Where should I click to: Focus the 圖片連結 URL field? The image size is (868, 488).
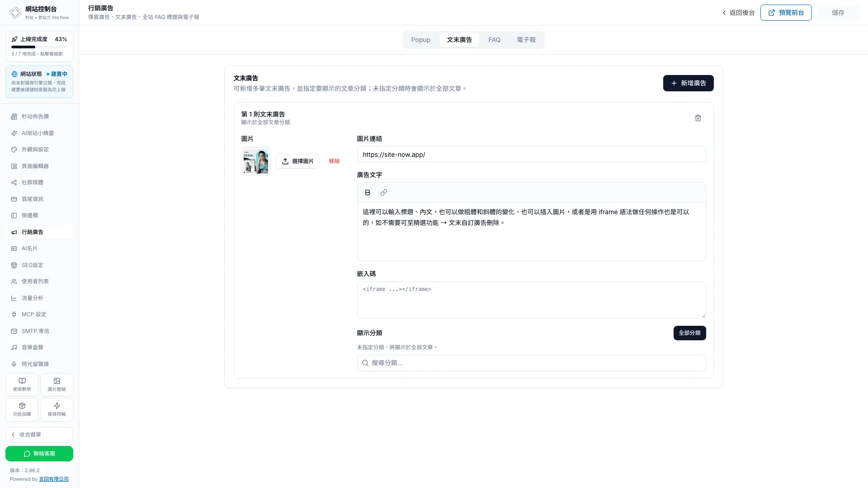pos(531,155)
